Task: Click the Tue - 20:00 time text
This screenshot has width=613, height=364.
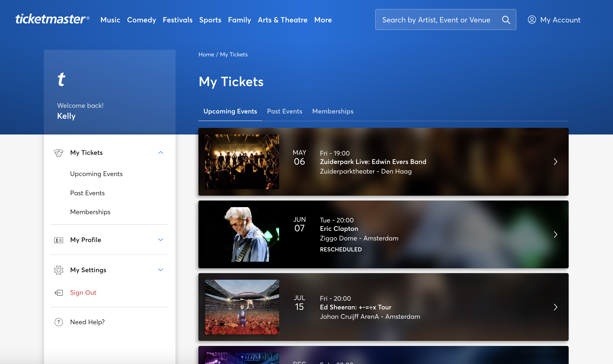Action: [x=337, y=220]
